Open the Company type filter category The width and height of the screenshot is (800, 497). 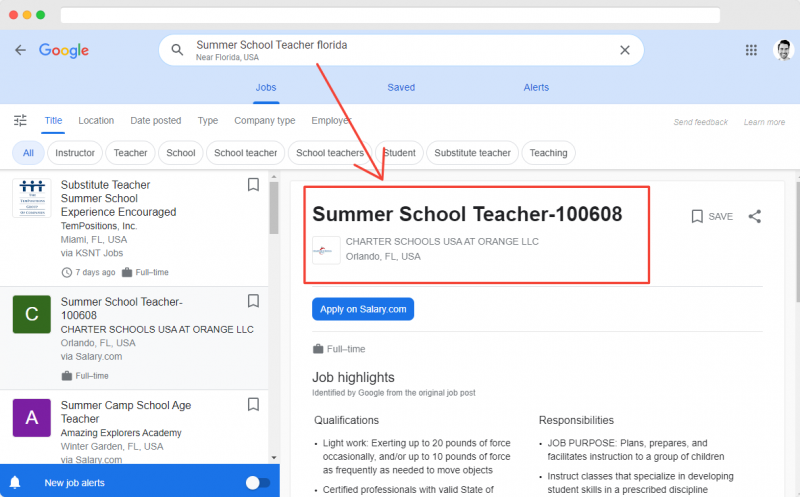pos(265,120)
